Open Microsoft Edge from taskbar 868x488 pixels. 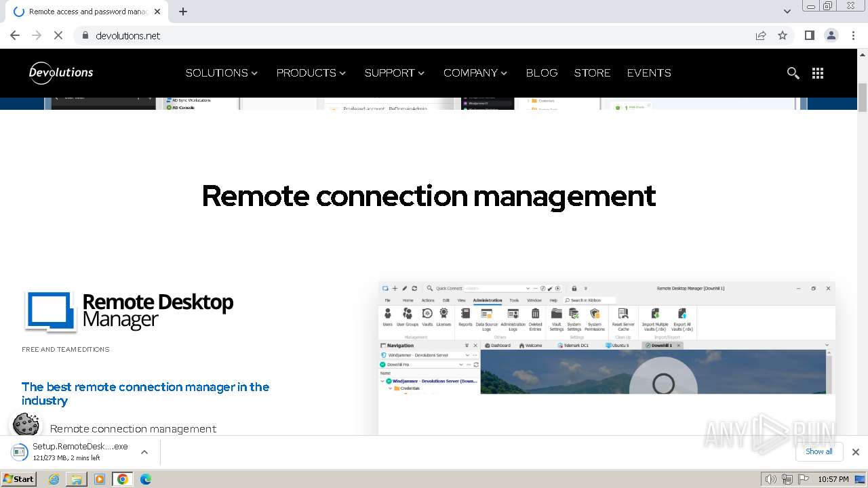click(146, 479)
